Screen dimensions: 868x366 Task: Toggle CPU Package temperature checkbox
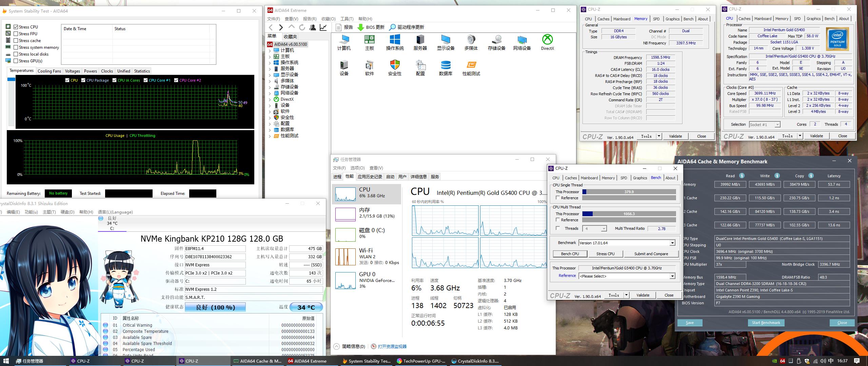(x=83, y=80)
